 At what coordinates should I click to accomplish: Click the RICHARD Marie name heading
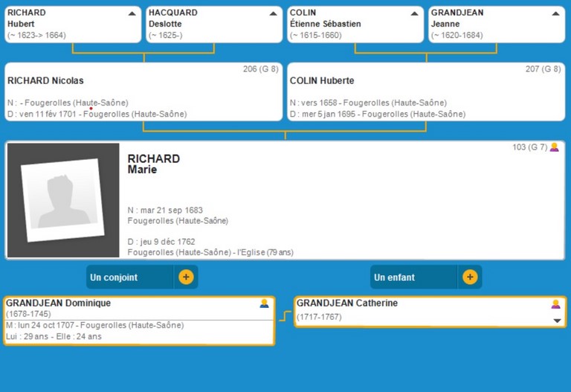154,164
